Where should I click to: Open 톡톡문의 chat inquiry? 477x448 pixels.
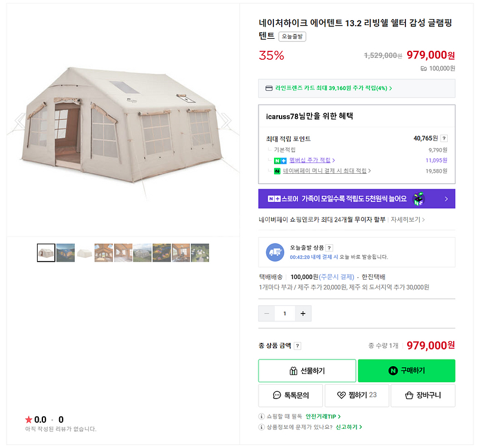pos(291,395)
